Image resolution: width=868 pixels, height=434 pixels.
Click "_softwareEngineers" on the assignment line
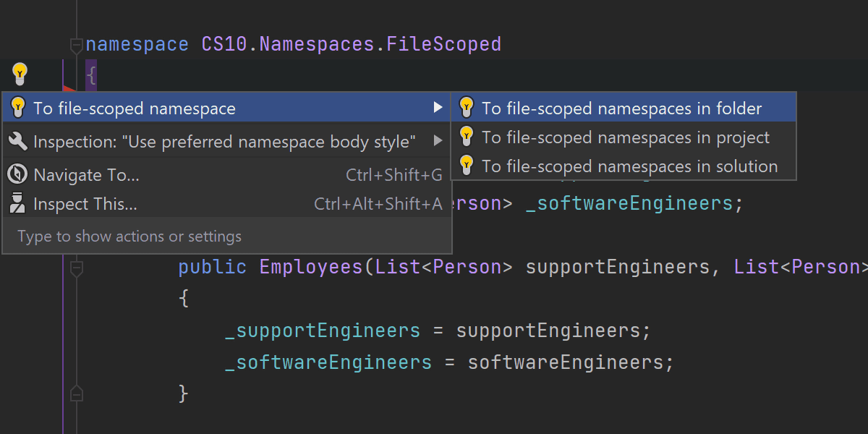[x=328, y=362]
